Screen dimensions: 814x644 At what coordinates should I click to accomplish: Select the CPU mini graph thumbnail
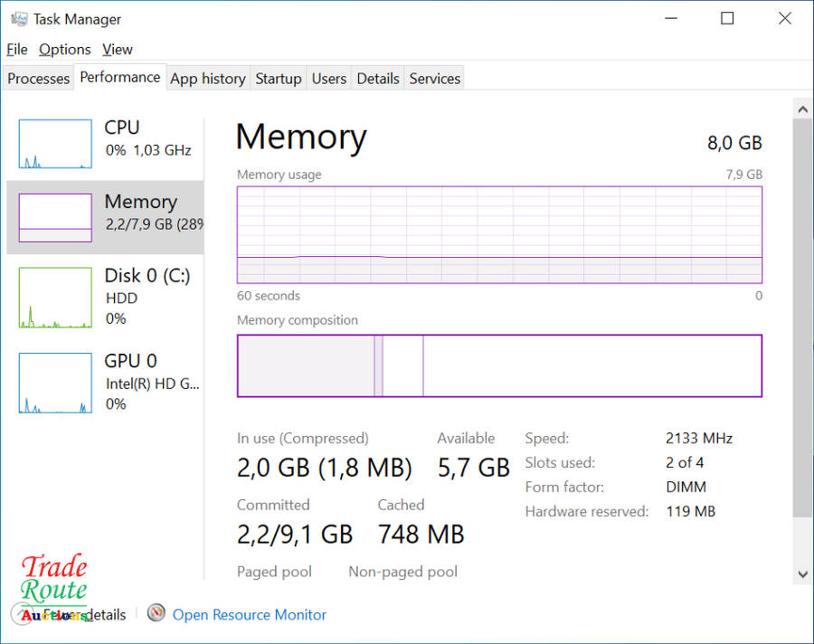(x=55, y=144)
